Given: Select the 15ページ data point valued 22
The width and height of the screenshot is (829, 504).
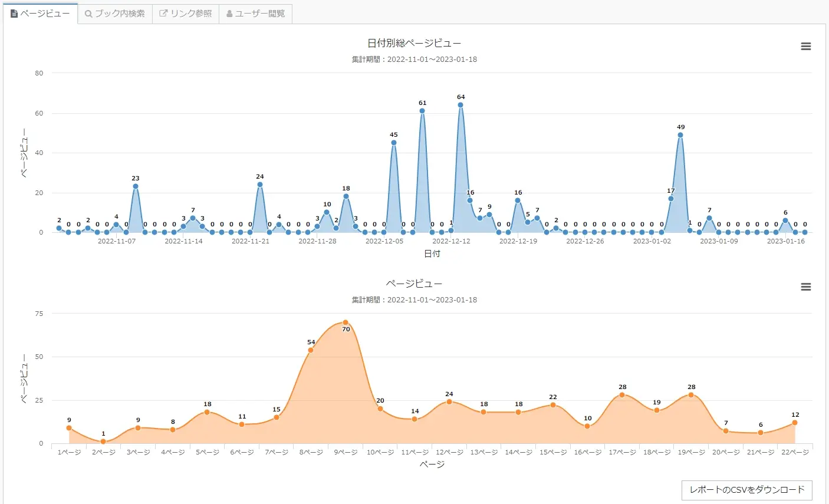Looking at the screenshot, I should click(x=553, y=405).
